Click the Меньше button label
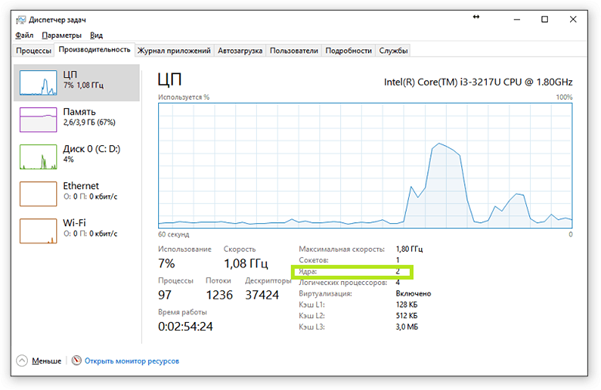The image size is (601, 390). [x=46, y=361]
